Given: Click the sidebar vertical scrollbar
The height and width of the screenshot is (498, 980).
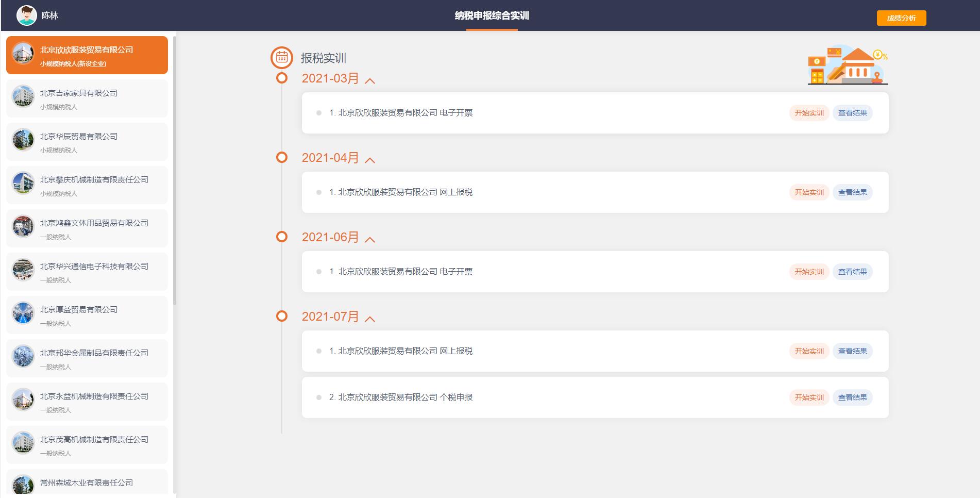Looking at the screenshot, I should [x=175, y=170].
